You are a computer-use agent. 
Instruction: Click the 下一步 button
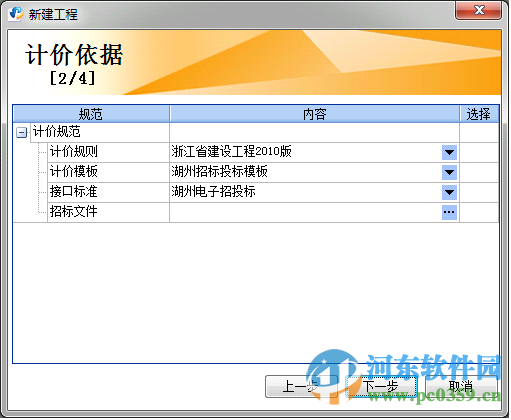coord(382,387)
